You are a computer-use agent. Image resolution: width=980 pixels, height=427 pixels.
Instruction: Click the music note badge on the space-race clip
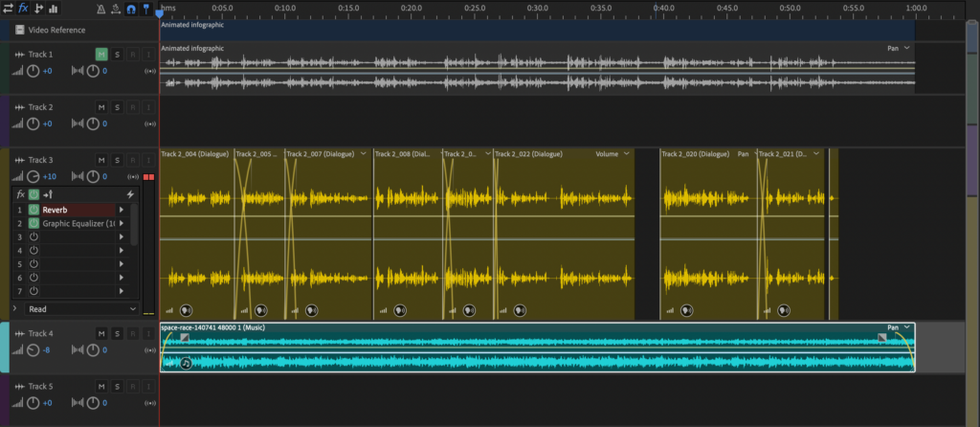[187, 363]
